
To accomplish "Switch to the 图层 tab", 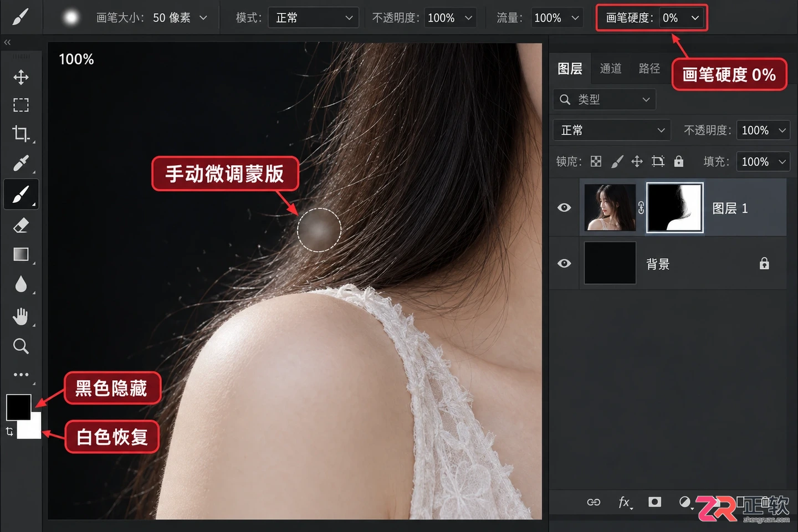I will pyautogui.click(x=570, y=68).
